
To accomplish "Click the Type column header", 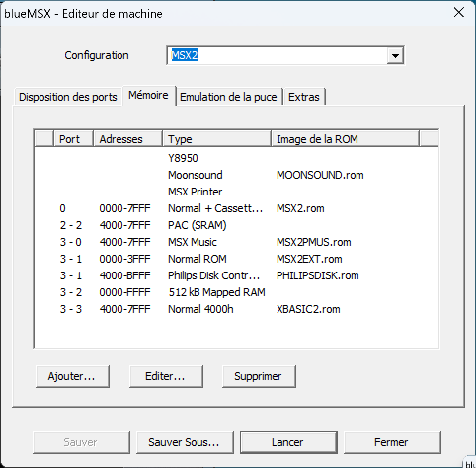I will pos(216,139).
